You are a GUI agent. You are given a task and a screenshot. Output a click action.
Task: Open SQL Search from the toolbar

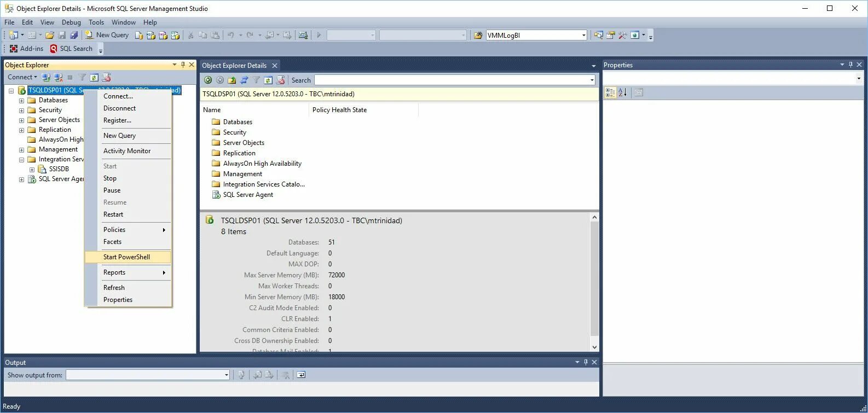(x=71, y=49)
